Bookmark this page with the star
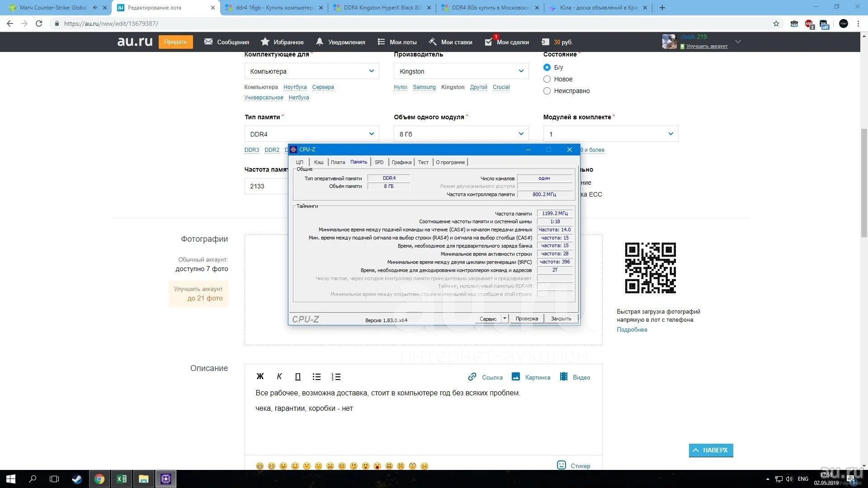This screenshot has height=488, width=868. [x=776, y=23]
